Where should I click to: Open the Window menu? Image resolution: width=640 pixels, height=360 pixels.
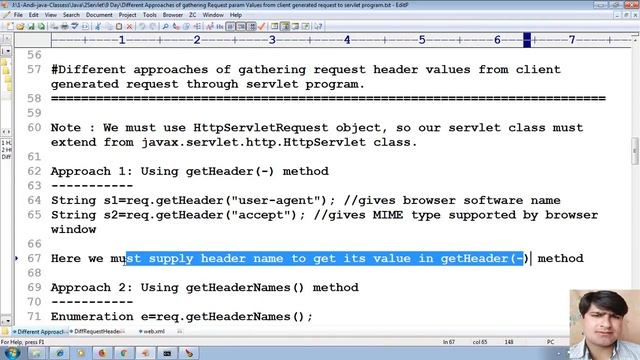tap(213, 15)
